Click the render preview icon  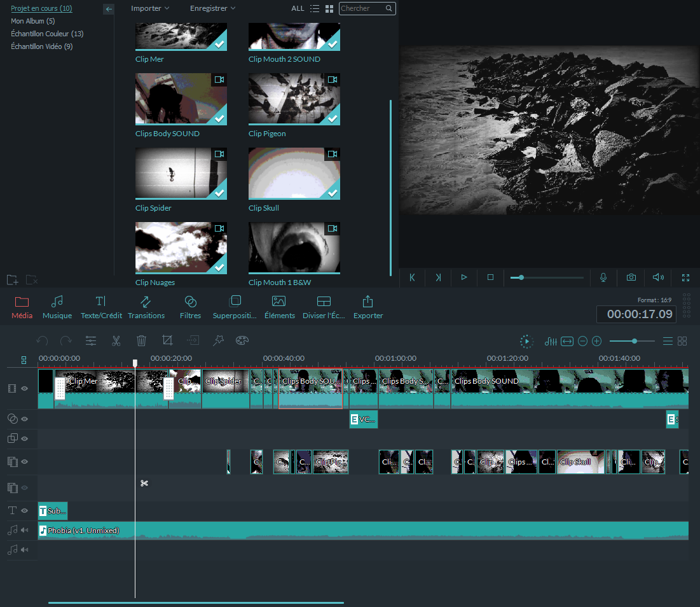[526, 342]
